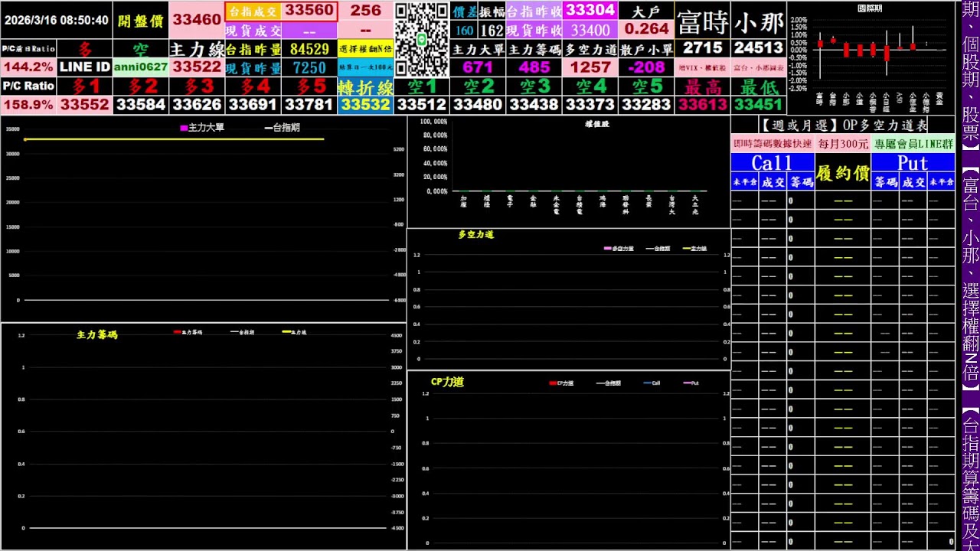Click the 價差 value 160

(x=464, y=31)
